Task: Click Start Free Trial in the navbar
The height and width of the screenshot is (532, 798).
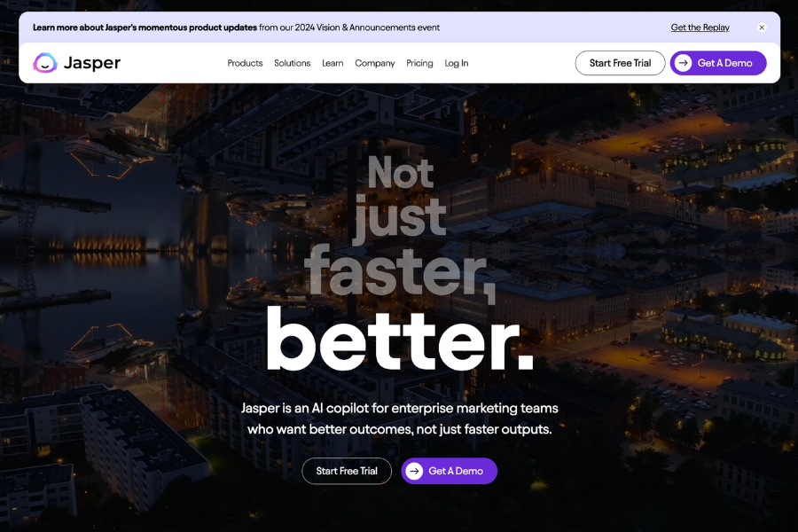Action: pyautogui.click(x=620, y=63)
